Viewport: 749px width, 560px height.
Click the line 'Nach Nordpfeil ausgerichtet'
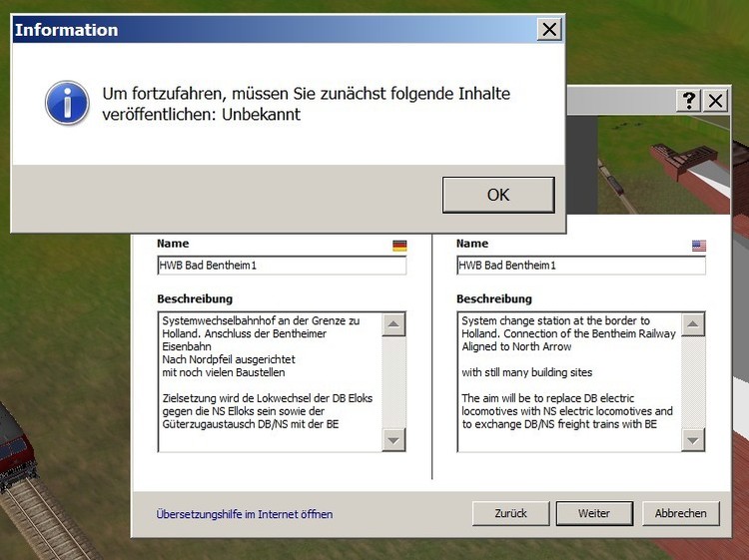229,359
